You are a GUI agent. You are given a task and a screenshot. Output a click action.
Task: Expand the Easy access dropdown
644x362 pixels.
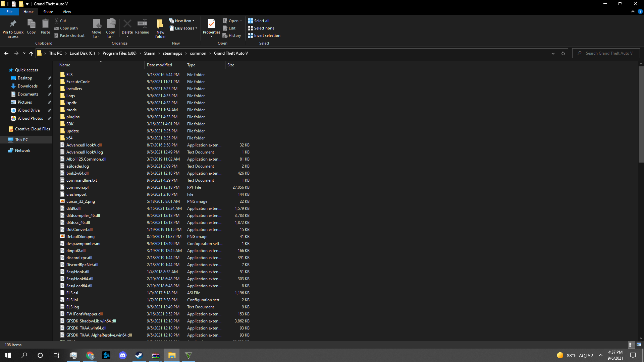click(183, 28)
